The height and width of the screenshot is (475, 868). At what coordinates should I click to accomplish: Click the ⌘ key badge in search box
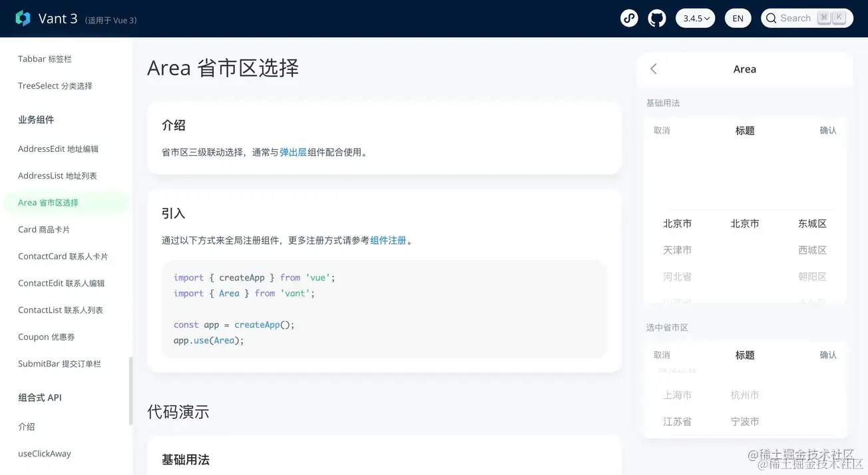pos(824,18)
